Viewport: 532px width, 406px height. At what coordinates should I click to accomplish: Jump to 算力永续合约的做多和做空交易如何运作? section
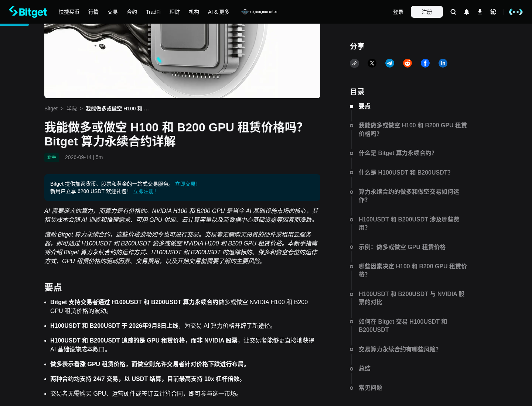(x=409, y=196)
